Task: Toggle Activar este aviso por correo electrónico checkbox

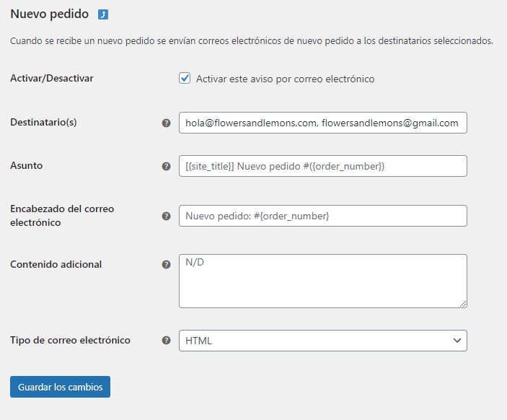Action: [185, 79]
